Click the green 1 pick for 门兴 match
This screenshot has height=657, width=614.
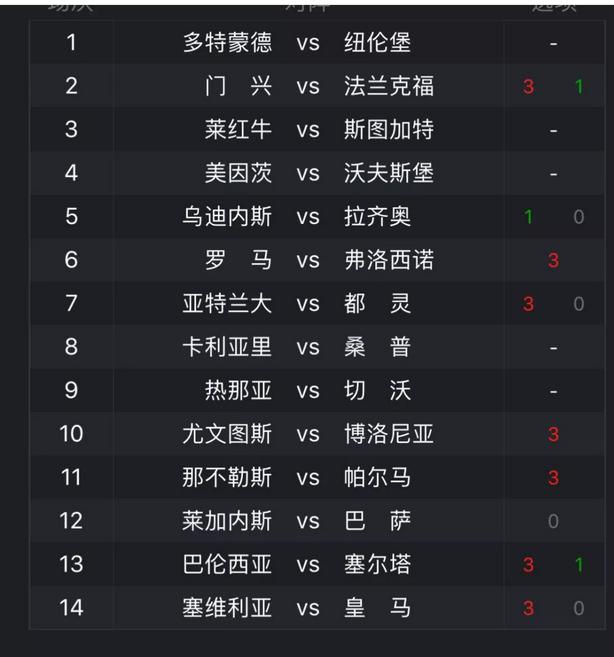click(579, 87)
